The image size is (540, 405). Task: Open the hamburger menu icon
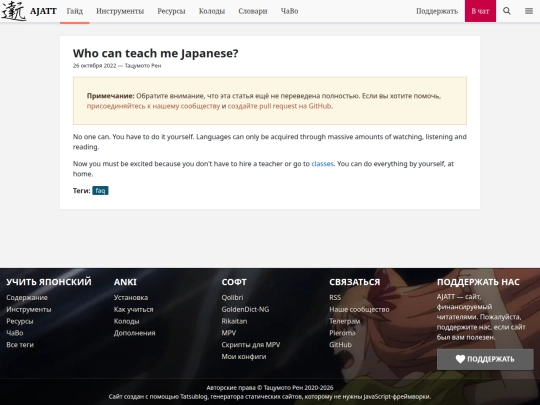529,11
